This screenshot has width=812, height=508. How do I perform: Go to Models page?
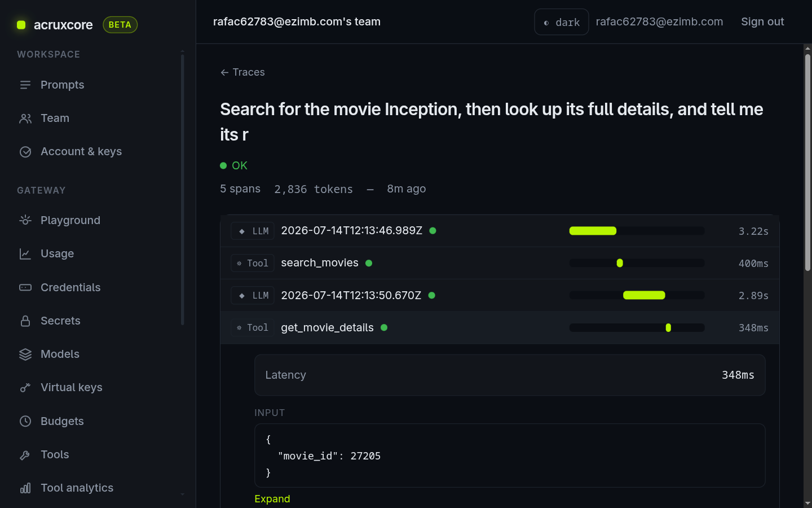coord(60,354)
